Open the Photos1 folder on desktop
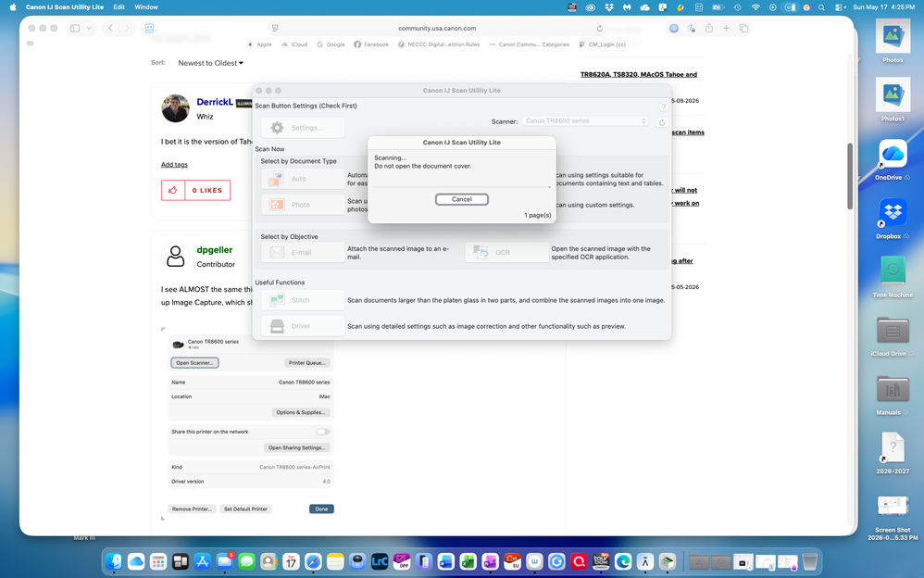The width and height of the screenshot is (924, 578). pyautogui.click(x=893, y=99)
